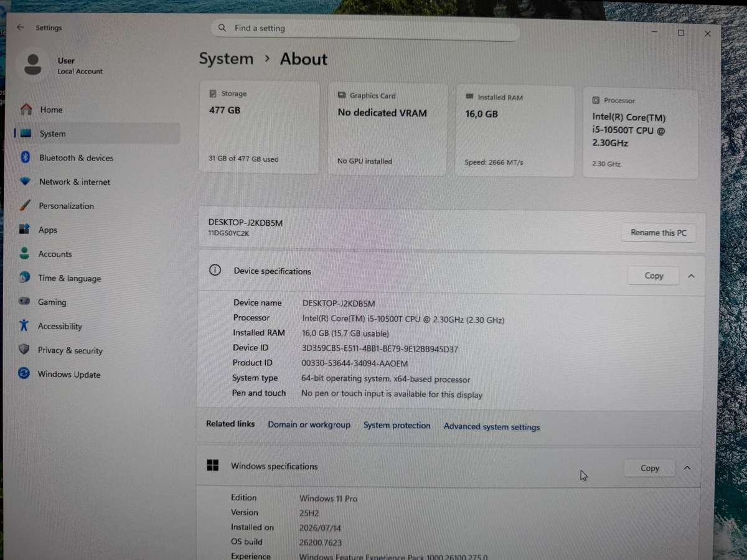Image resolution: width=747 pixels, height=560 pixels.
Task: Click the Graphics Card icon
Action: tap(342, 95)
